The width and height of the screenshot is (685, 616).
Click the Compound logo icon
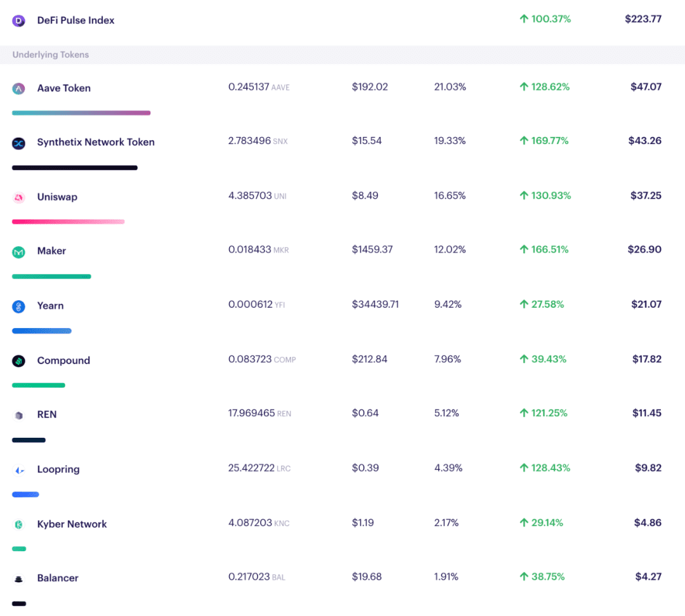pyautogui.click(x=18, y=361)
